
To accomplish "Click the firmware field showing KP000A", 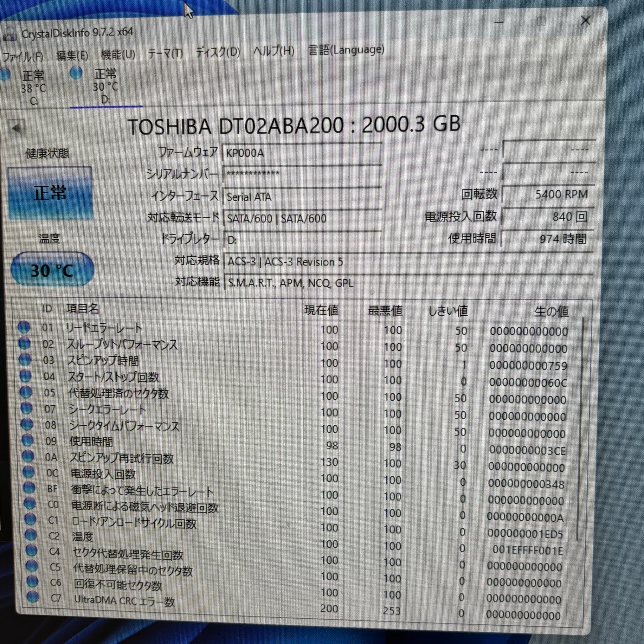I will [x=302, y=153].
